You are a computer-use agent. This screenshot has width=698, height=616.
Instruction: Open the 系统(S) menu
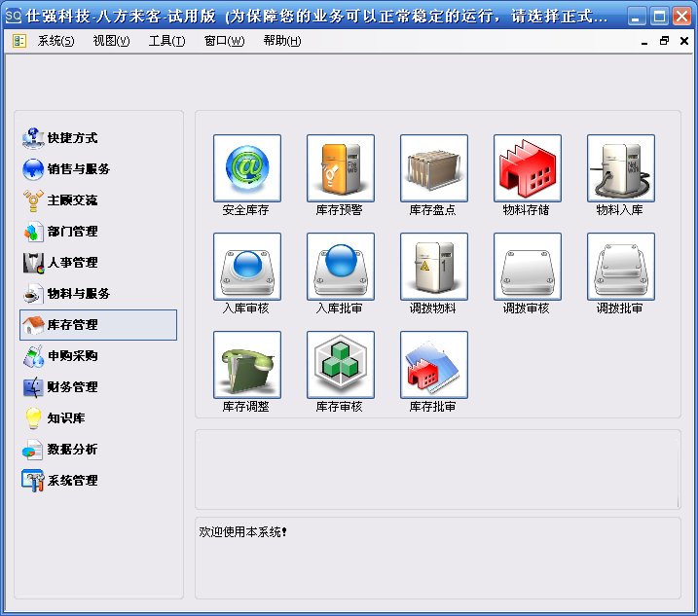[x=55, y=41]
